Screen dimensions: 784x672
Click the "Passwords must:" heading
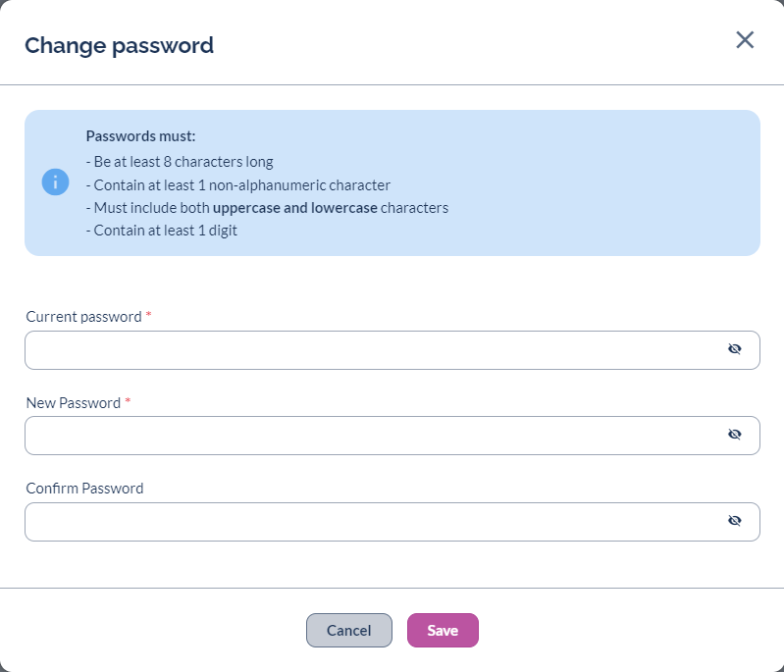(x=140, y=136)
